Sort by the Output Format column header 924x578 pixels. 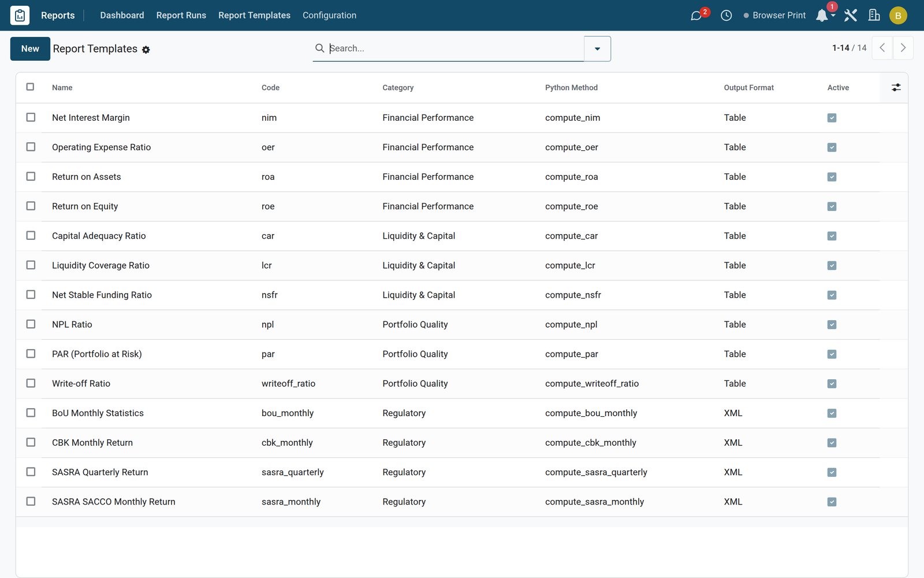748,87
